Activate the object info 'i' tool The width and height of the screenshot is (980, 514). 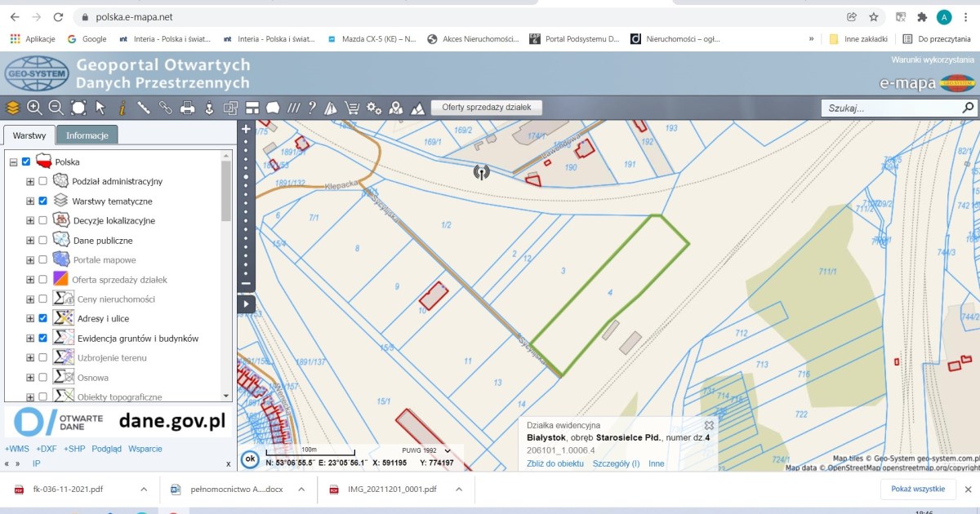tap(122, 108)
